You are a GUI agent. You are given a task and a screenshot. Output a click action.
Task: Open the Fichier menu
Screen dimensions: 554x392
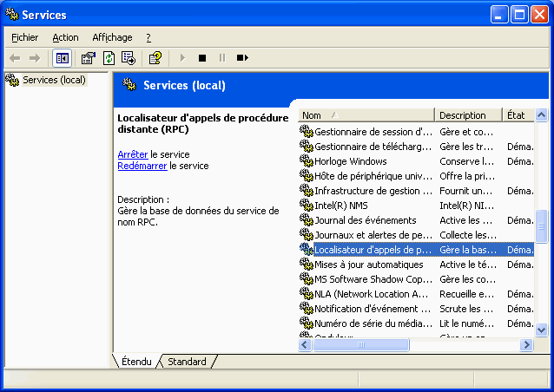point(24,37)
